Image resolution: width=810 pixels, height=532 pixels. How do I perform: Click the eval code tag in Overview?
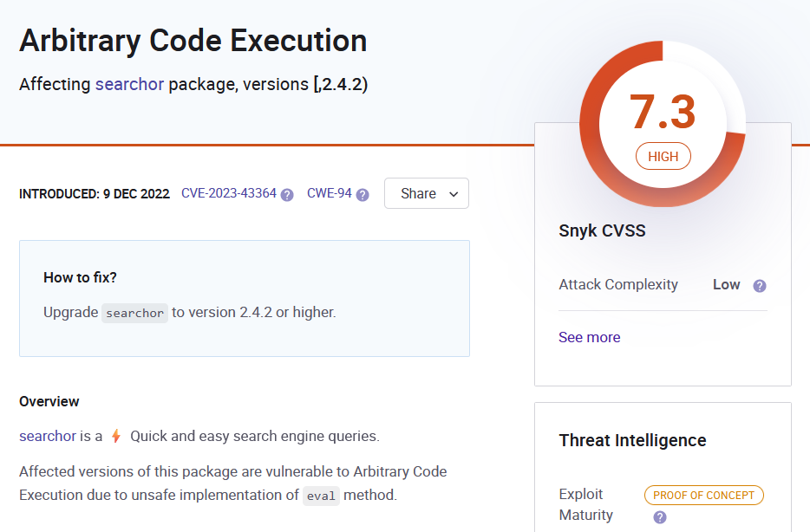tap(322, 496)
